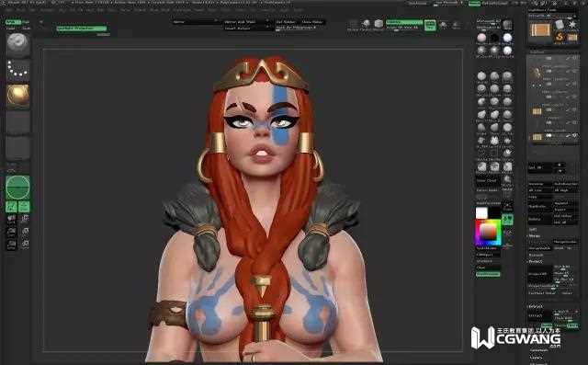588x365 pixels.
Task: Click the up arrow below the subtool list
Action: (x=560, y=165)
